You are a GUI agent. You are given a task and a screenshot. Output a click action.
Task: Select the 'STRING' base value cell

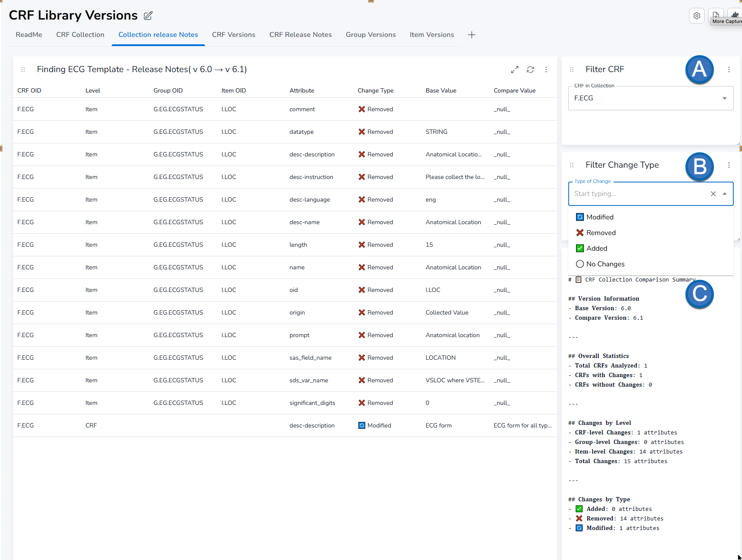(437, 132)
